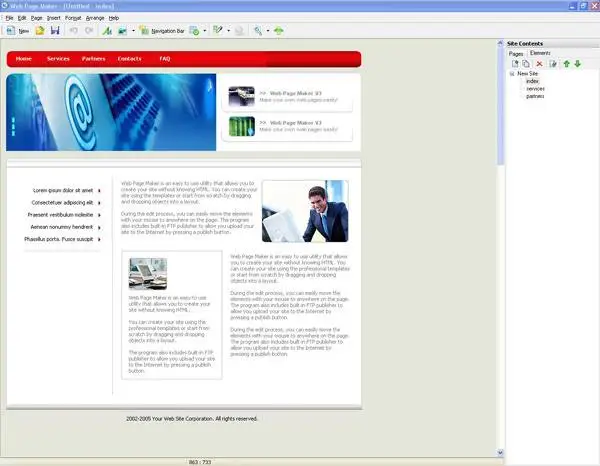Click the pencil and checklist toolbar icon
Screen dimensions: 600x466
click(x=218, y=31)
